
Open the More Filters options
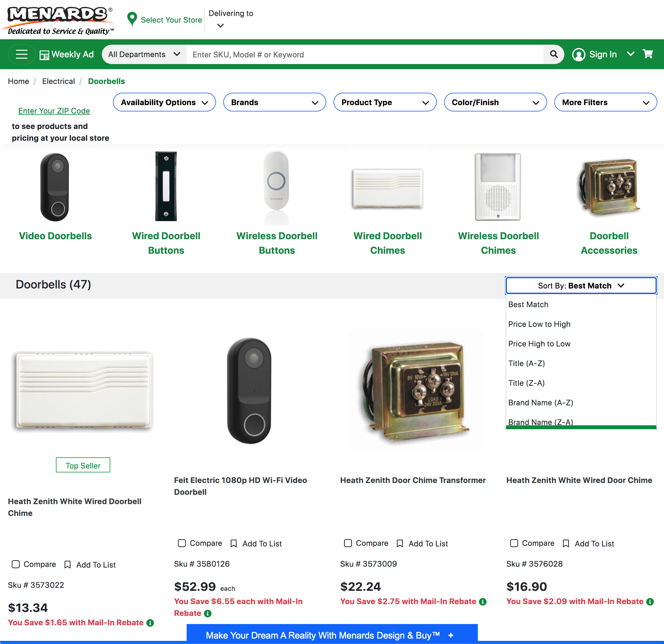[605, 102]
